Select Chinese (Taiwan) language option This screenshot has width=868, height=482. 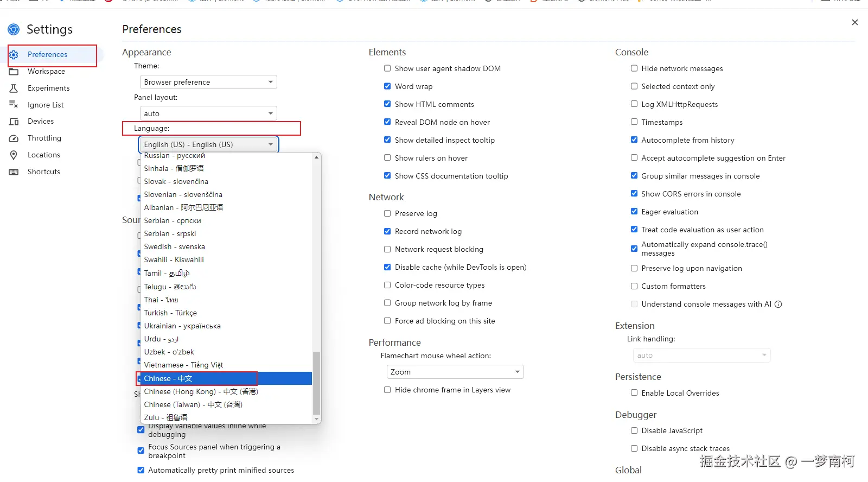pyautogui.click(x=227, y=404)
